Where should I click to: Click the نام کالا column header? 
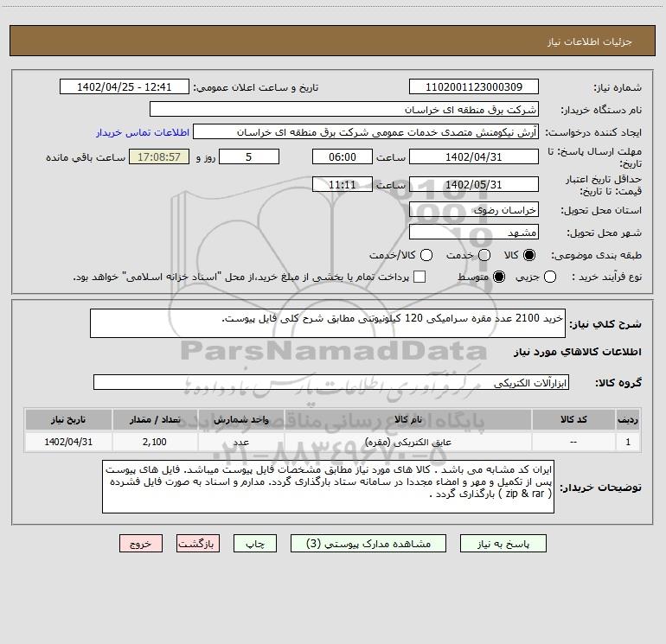(407, 419)
